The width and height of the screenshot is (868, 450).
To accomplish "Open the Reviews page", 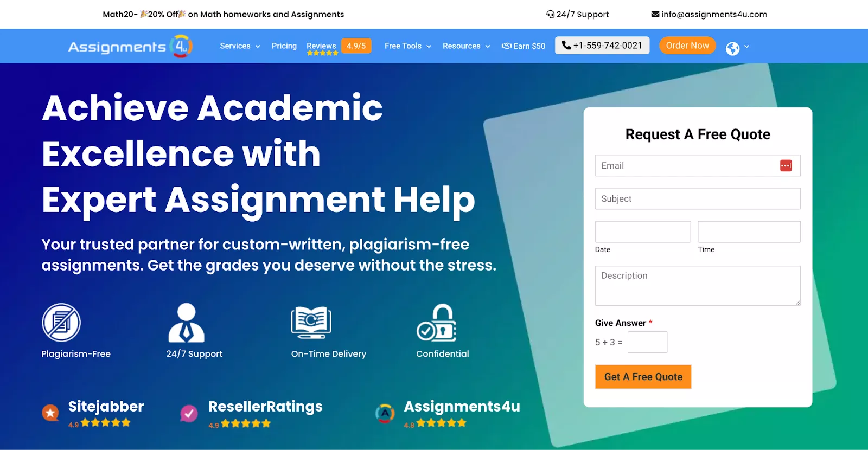I will tap(321, 46).
